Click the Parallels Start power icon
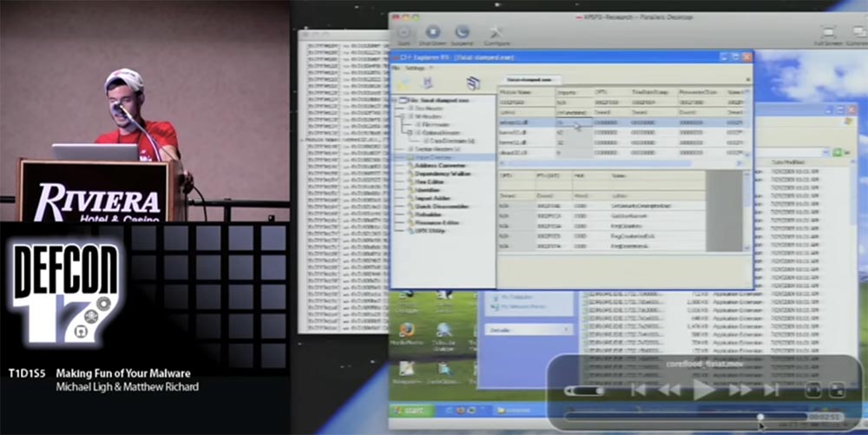Screen dimensions: 868x435 pos(404,32)
